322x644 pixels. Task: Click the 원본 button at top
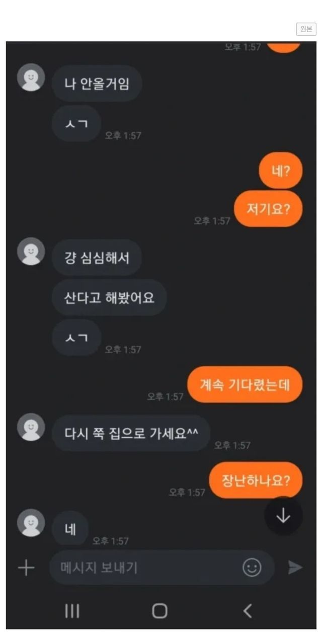(x=306, y=29)
